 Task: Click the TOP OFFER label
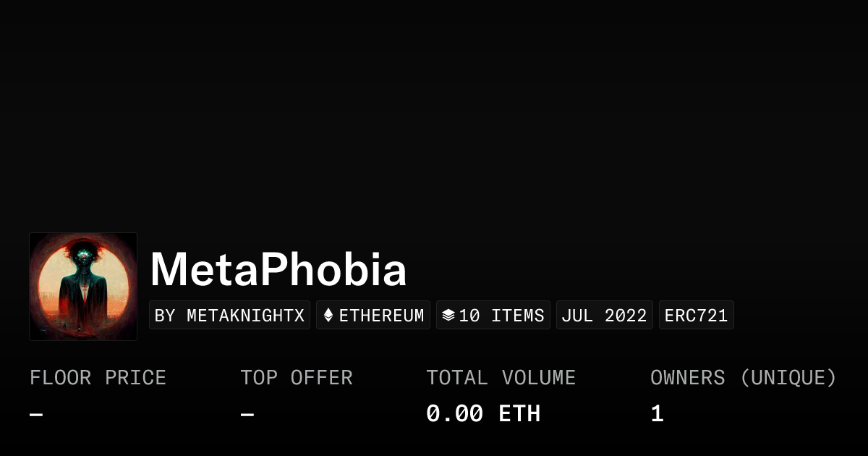(x=297, y=378)
